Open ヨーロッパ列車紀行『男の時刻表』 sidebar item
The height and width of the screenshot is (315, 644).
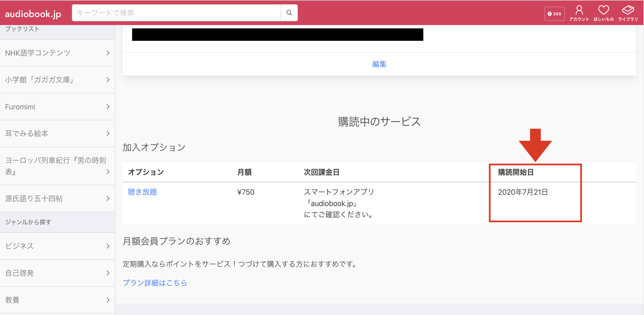57,166
